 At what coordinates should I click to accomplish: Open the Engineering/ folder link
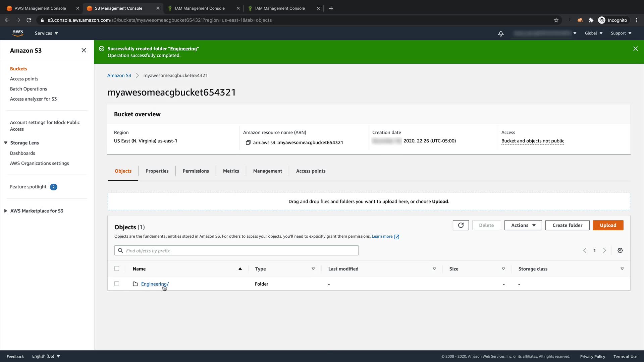coord(155,284)
